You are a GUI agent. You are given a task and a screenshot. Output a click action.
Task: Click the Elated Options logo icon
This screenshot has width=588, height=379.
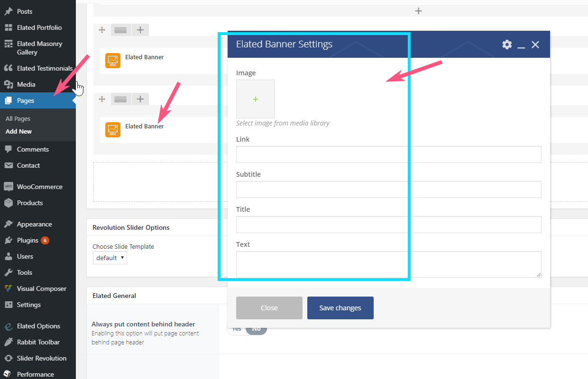click(x=9, y=326)
